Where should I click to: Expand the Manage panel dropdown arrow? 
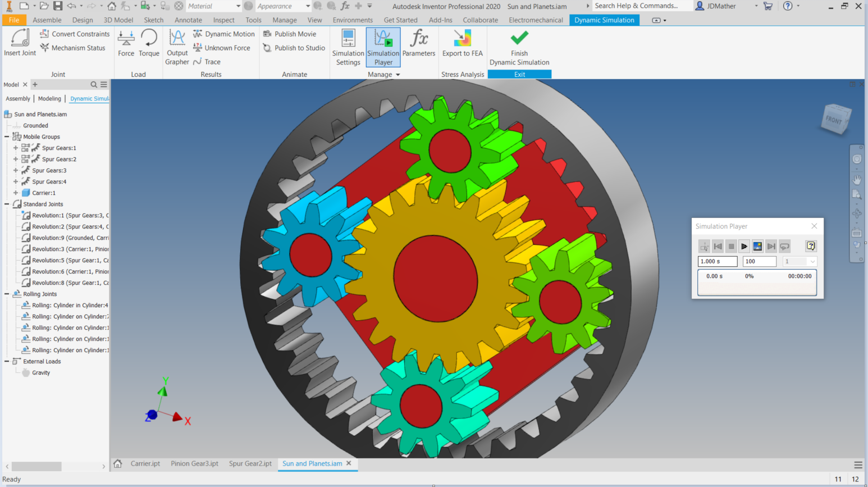coord(398,75)
